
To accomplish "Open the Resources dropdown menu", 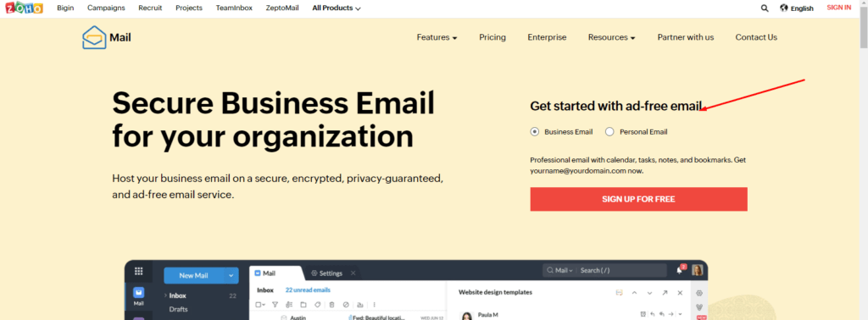I will pos(611,37).
